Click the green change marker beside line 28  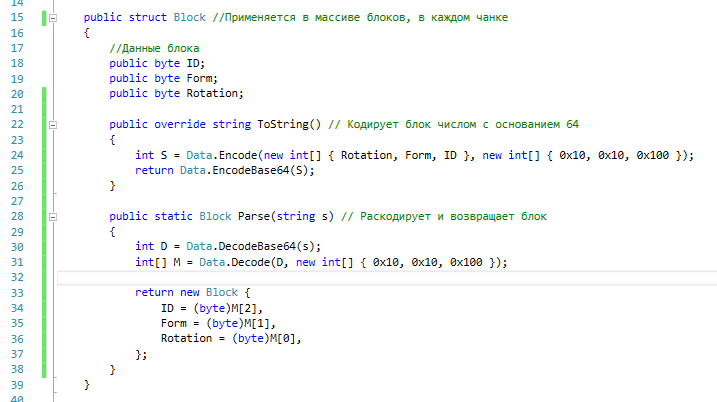tap(44, 216)
